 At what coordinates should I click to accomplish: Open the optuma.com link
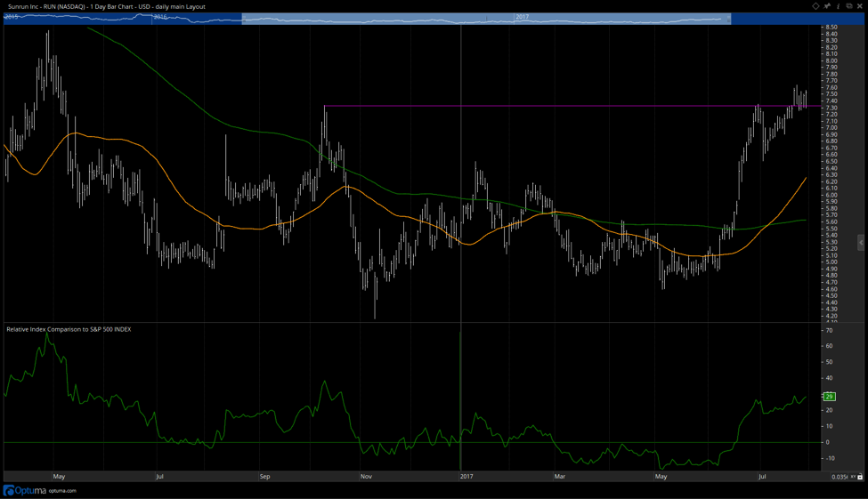62,491
